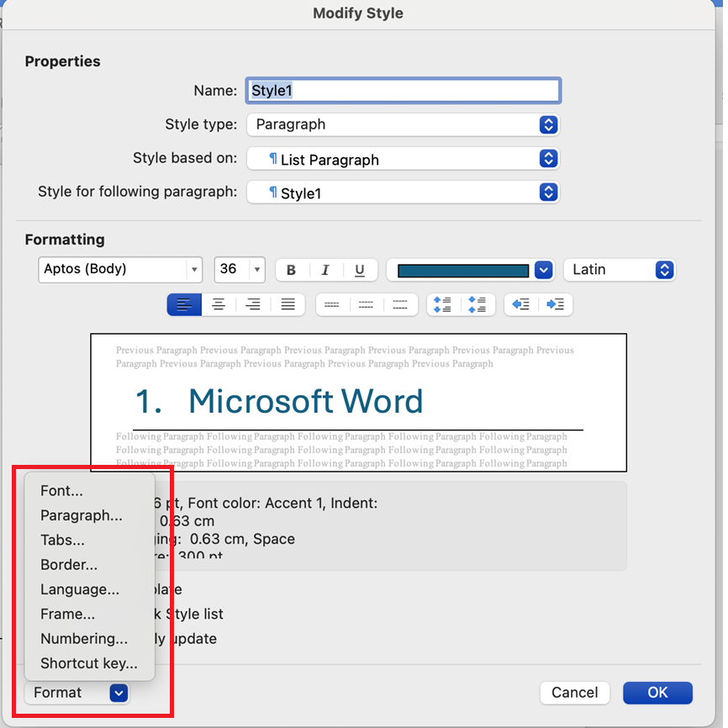Choose Numbering... from Format menu

click(x=90, y=638)
